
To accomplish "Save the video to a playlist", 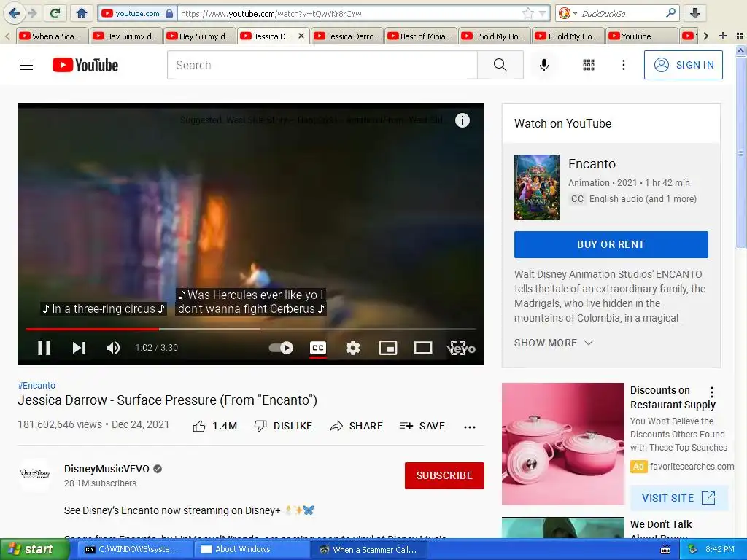I will [422, 426].
